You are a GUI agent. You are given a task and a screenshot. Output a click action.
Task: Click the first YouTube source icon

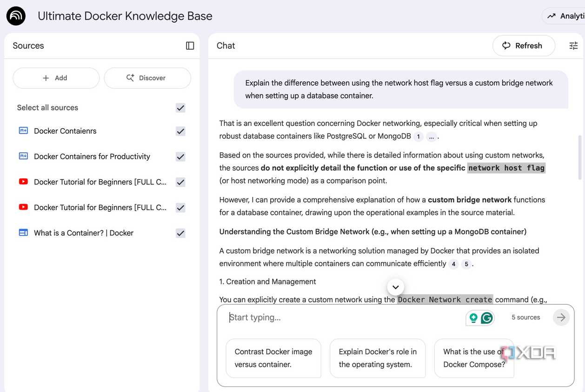[23, 182]
